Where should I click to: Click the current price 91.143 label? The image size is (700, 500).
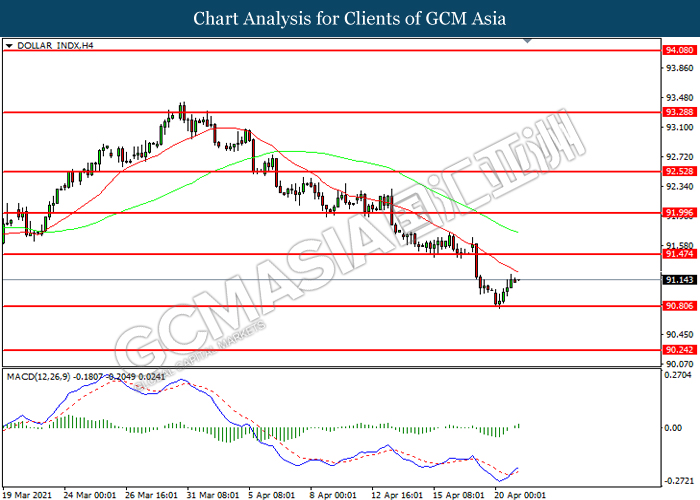[679, 280]
